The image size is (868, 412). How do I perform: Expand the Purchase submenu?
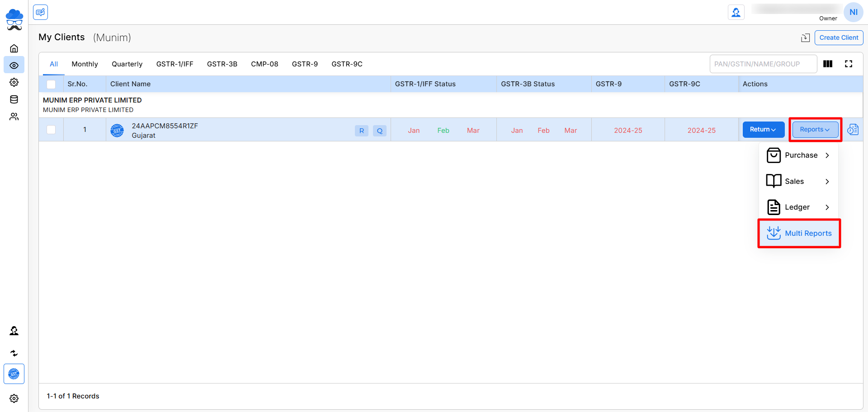(x=799, y=155)
